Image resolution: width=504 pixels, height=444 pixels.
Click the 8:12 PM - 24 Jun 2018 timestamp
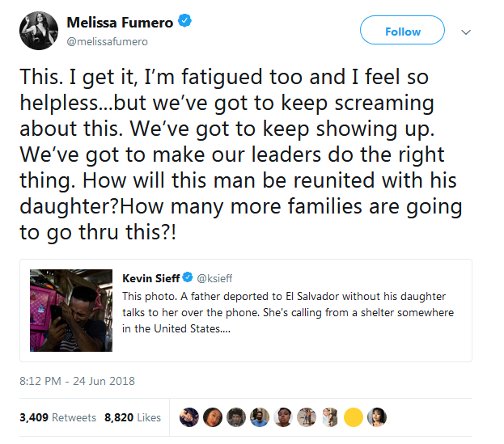click(77, 381)
